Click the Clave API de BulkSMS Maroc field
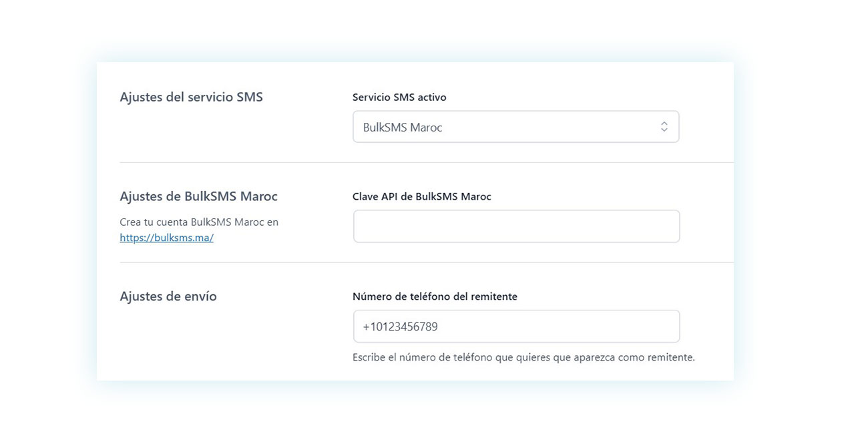The width and height of the screenshot is (868, 436). (x=516, y=226)
